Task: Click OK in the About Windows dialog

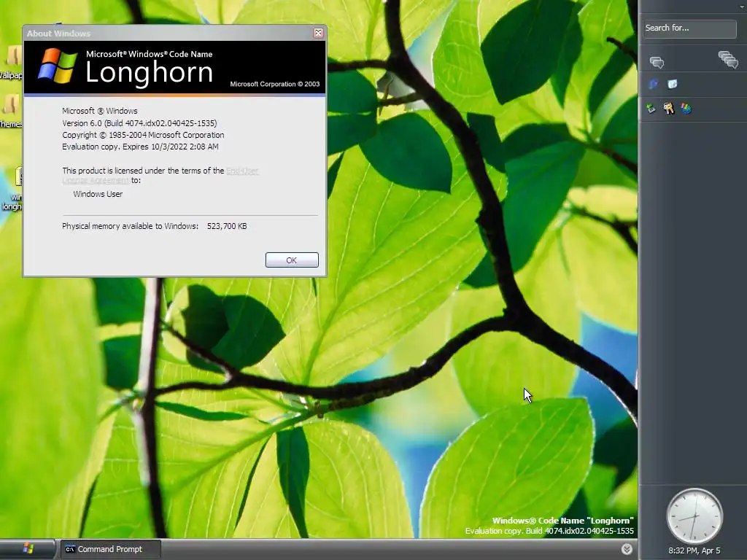Action: point(292,260)
